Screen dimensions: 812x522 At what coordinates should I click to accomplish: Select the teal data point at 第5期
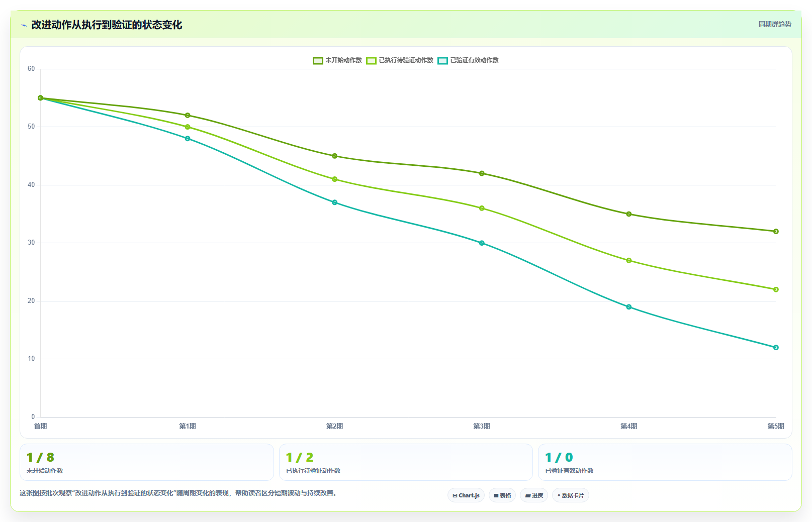pos(776,347)
